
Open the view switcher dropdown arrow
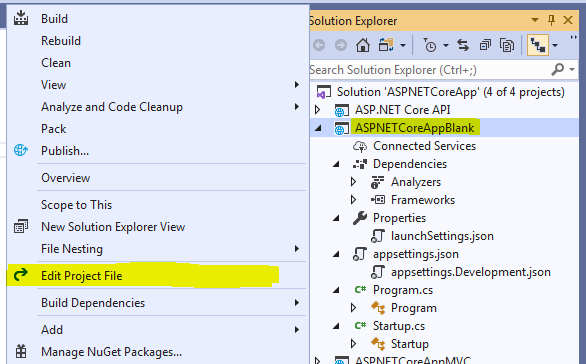pos(403,46)
